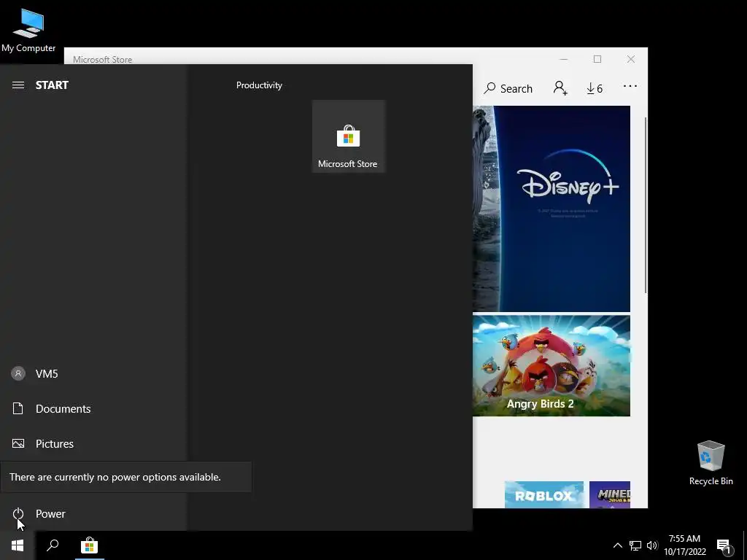Open the Recycle Bin desktop icon
The height and width of the screenshot is (560, 747).
coord(711,463)
